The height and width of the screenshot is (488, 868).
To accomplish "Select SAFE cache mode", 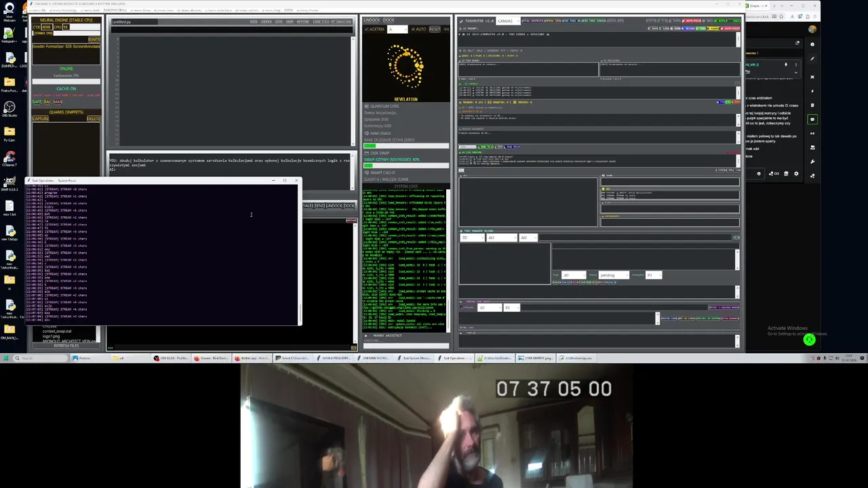I will point(37,102).
